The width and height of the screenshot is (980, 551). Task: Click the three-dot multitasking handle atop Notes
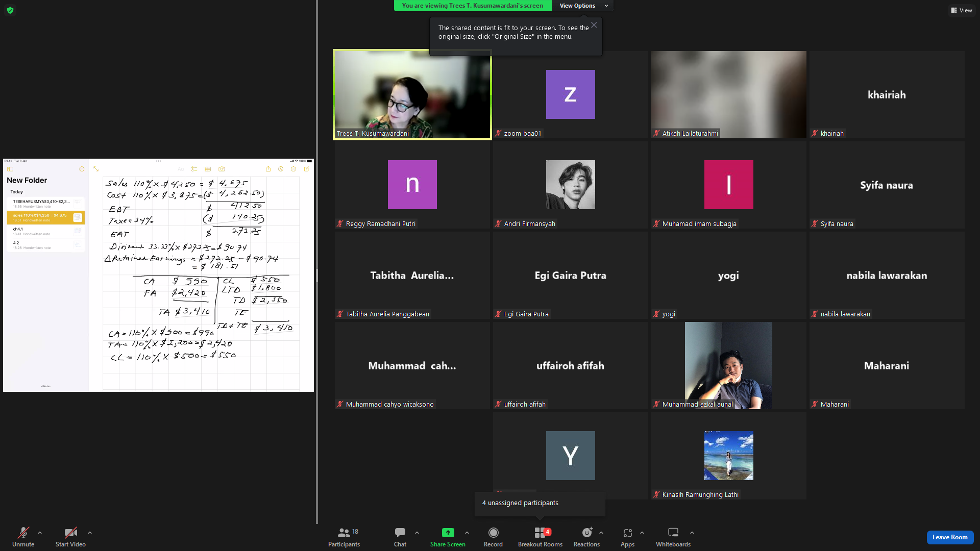159,161
